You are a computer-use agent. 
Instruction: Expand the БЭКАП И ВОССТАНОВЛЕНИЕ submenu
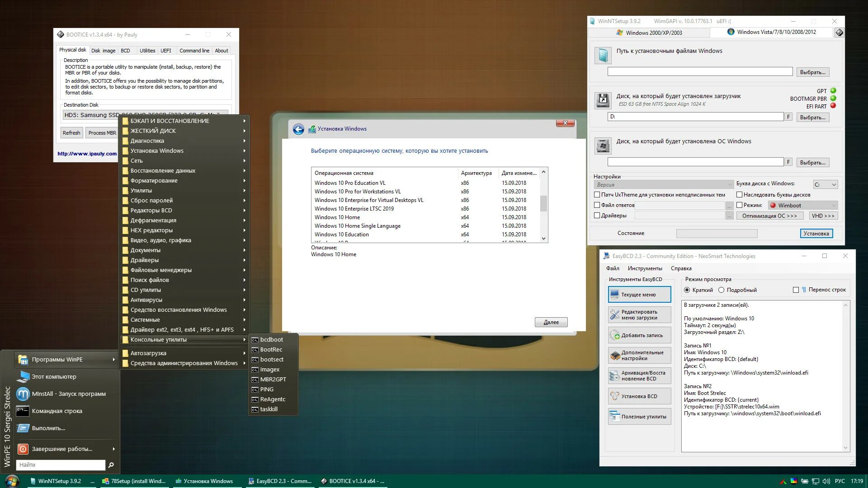185,121
